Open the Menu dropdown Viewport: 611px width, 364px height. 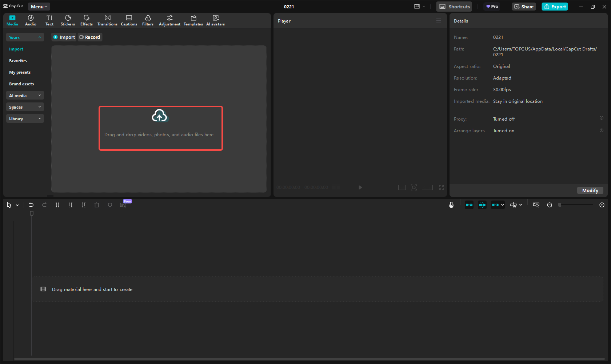(39, 7)
